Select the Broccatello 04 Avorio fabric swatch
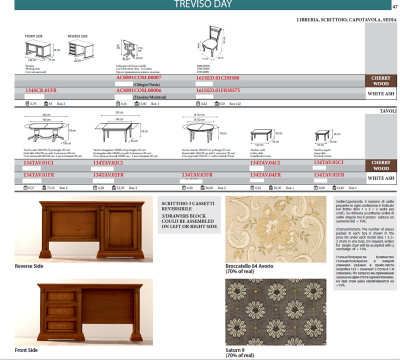This screenshot has width=400, height=360. (x=276, y=229)
